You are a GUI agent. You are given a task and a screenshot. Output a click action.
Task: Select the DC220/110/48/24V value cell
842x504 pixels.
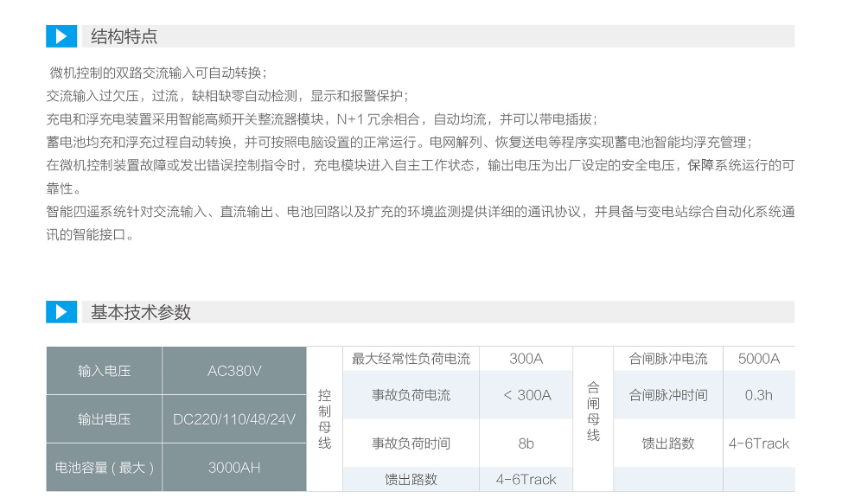pyautogui.click(x=234, y=419)
